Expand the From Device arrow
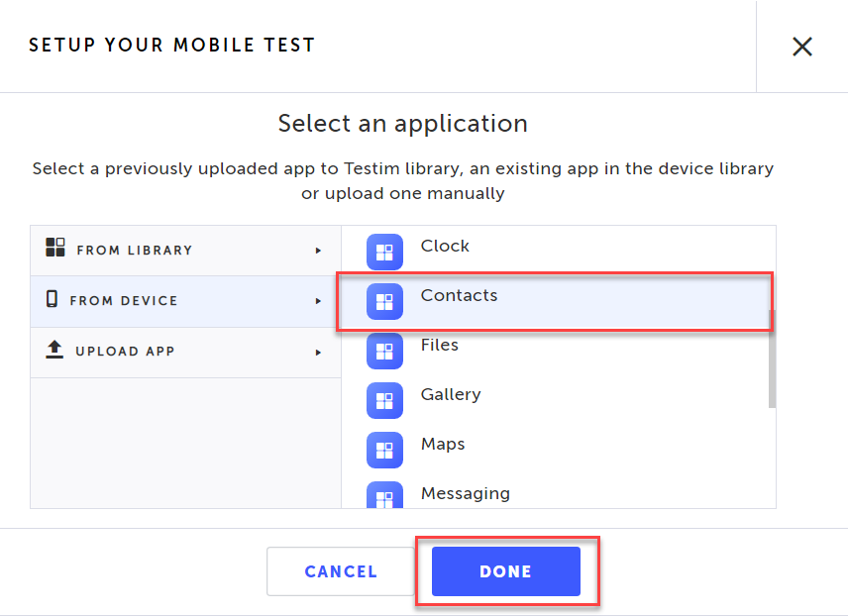This screenshot has height=616, width=848. click(318, 301)
